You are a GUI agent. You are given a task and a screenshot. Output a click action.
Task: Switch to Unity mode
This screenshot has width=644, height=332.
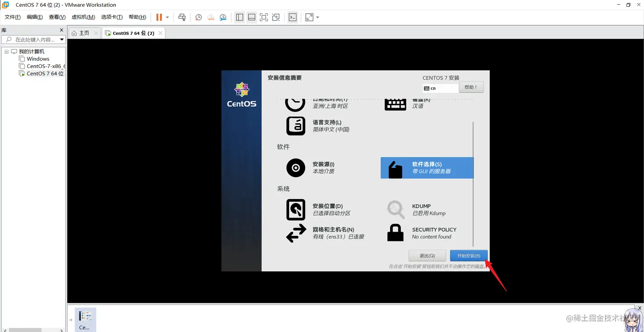click(x=276, y=17)
